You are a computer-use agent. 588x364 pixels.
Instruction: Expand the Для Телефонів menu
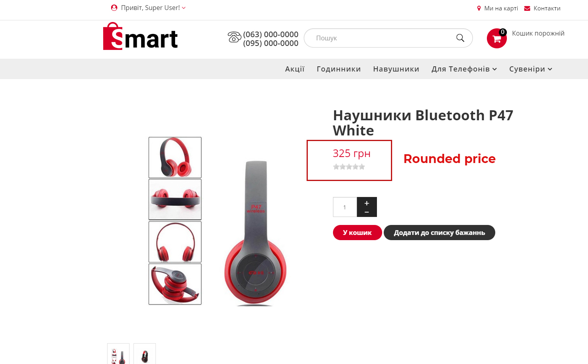click(464, 69)
